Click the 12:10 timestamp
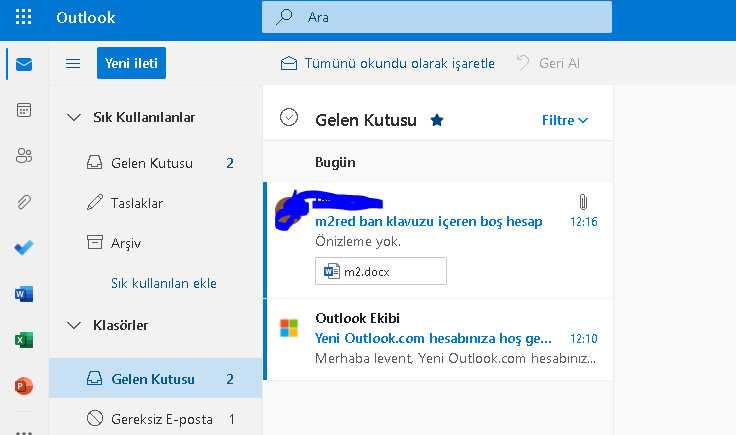The height and width of the screenshot is (435, 736). point(583,338)
